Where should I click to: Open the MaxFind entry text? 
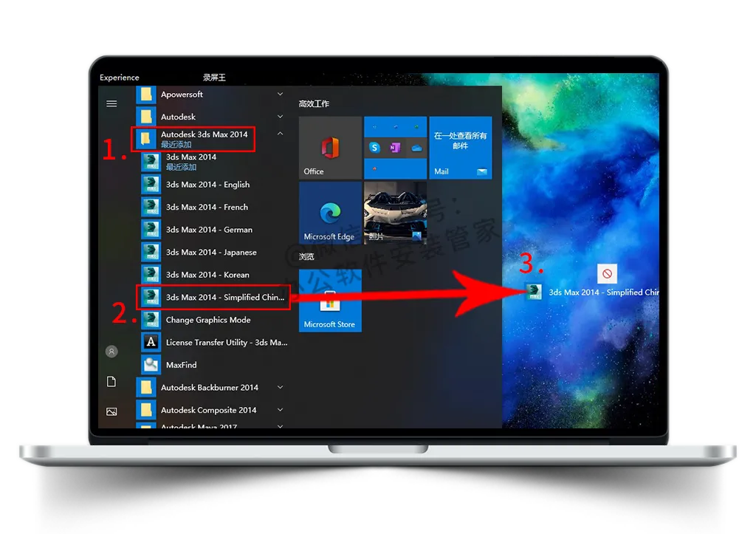tap(182, 365)
